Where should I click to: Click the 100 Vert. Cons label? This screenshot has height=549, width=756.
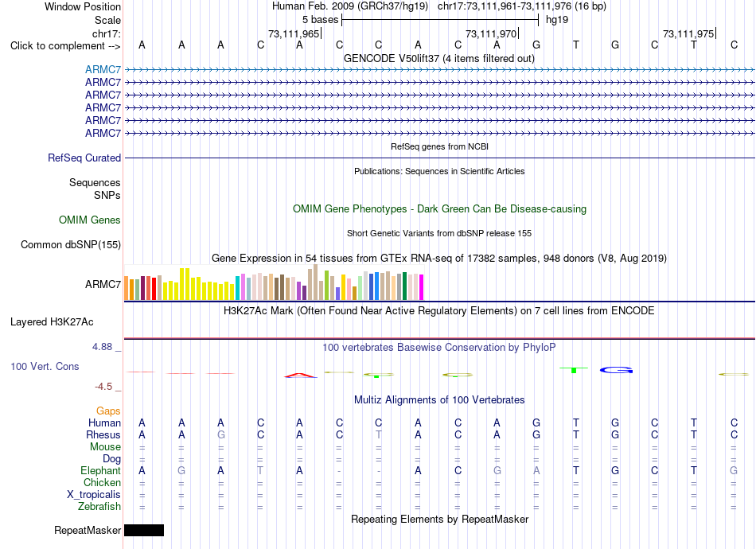(x=45, y=367)
